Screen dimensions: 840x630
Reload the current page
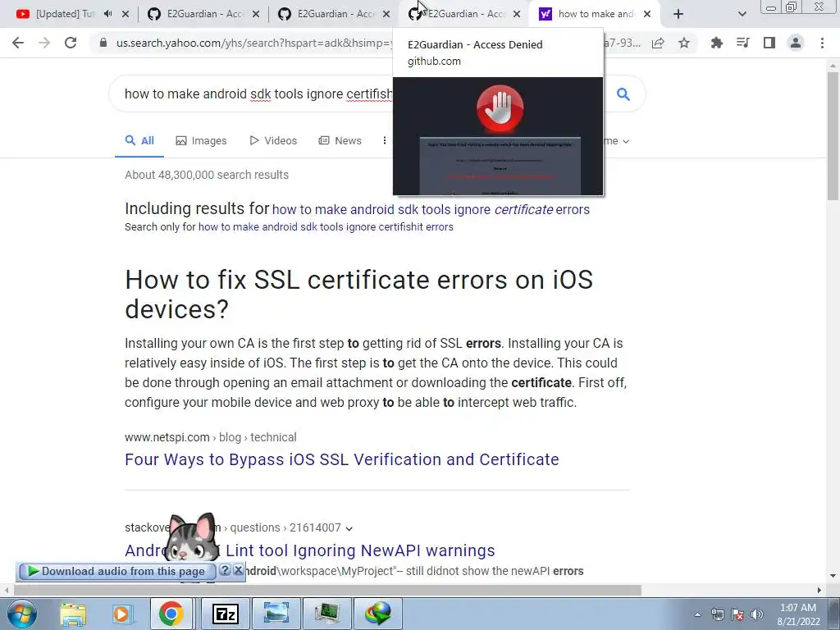tap(71, 43)
